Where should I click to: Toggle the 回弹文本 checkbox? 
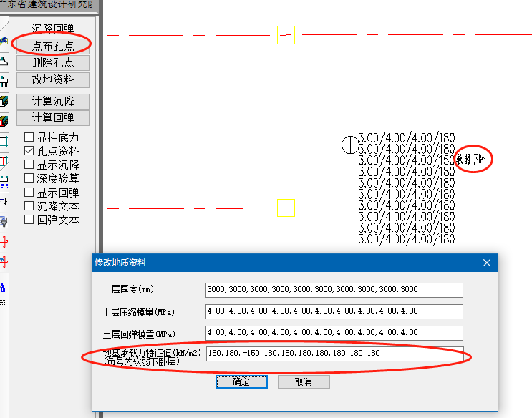click(x=29, y=220)
